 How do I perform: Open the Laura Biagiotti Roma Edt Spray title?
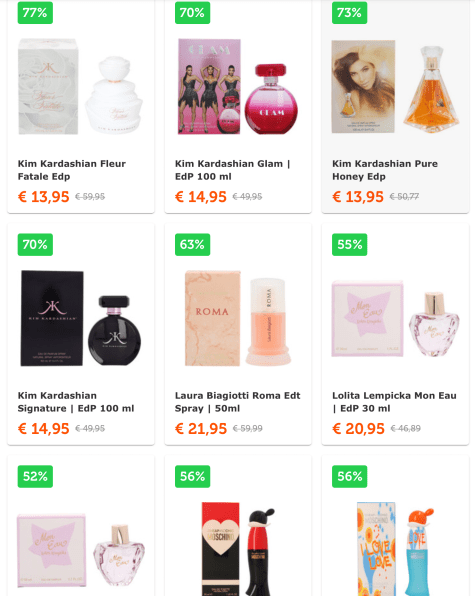pyautogui.click(x=238, y=402)
